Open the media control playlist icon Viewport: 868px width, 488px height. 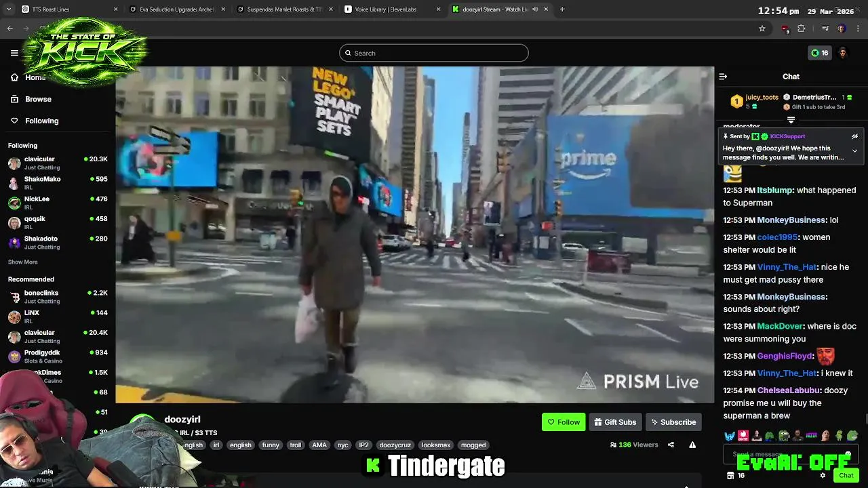(x=825, y=28)
